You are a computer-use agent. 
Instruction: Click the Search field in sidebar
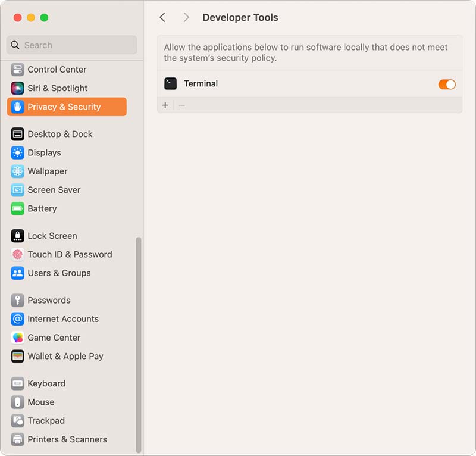click(72, 45)
